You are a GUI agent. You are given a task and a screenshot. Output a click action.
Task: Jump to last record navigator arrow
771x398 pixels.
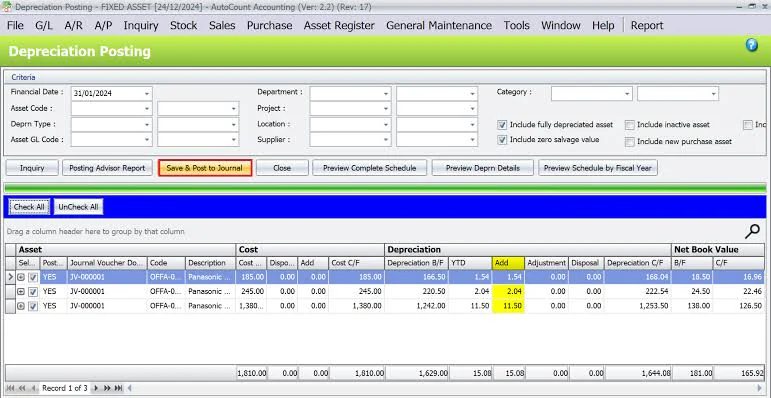point(118,388)
